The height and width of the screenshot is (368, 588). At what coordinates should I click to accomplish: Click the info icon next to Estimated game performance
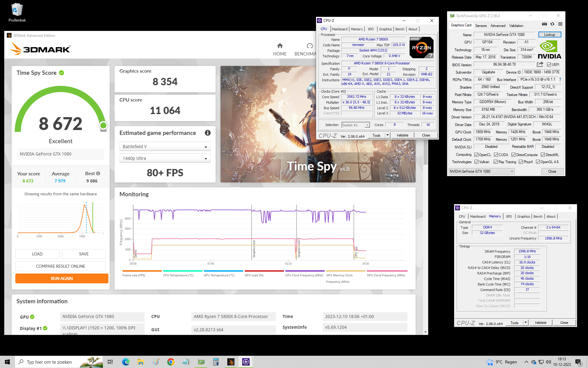coord(208,133)
